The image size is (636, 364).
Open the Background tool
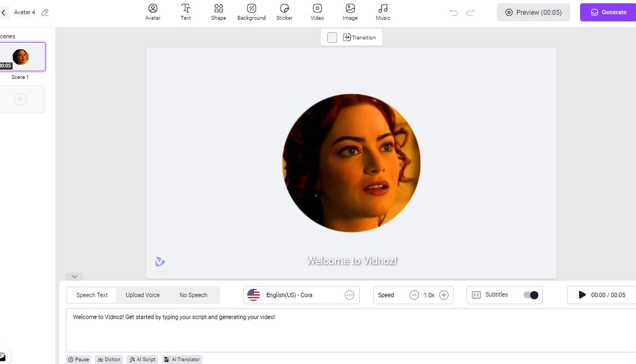pyautogui.click(x=251, y=12)
